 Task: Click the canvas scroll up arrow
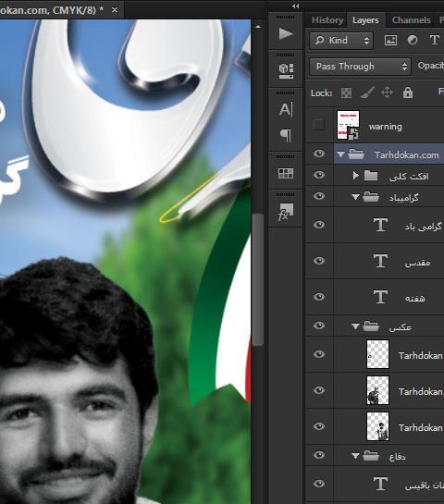[258, 27]
